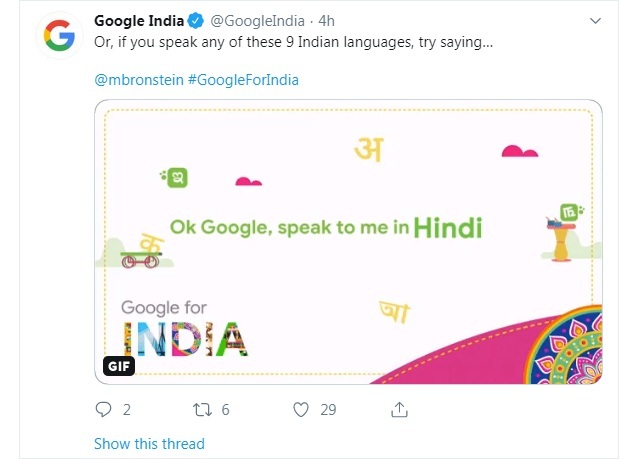Image resolution: width=640 pixels, height=459 pixels.
Task: Click the 4h timestamp
Action: pyautogui.click(x=327, y=21)
